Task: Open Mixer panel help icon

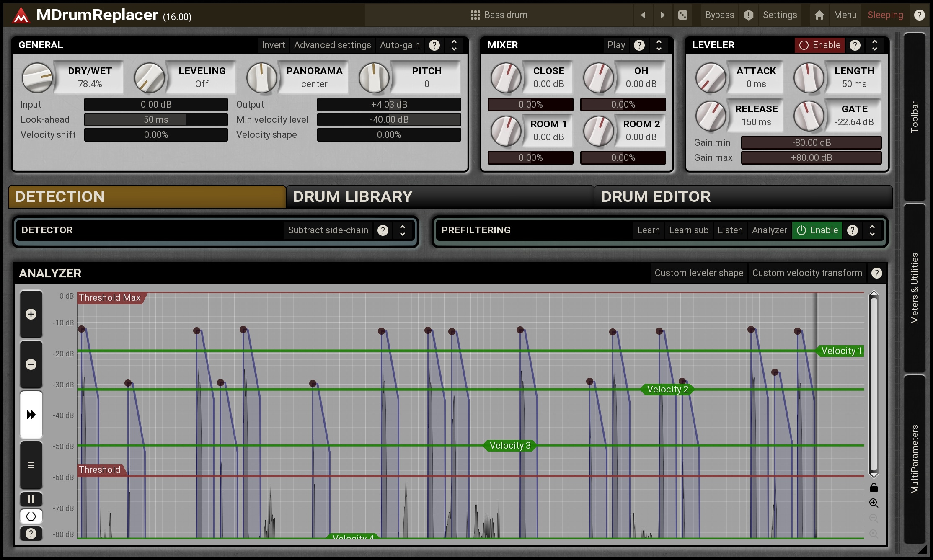Action: click(639, 45)
